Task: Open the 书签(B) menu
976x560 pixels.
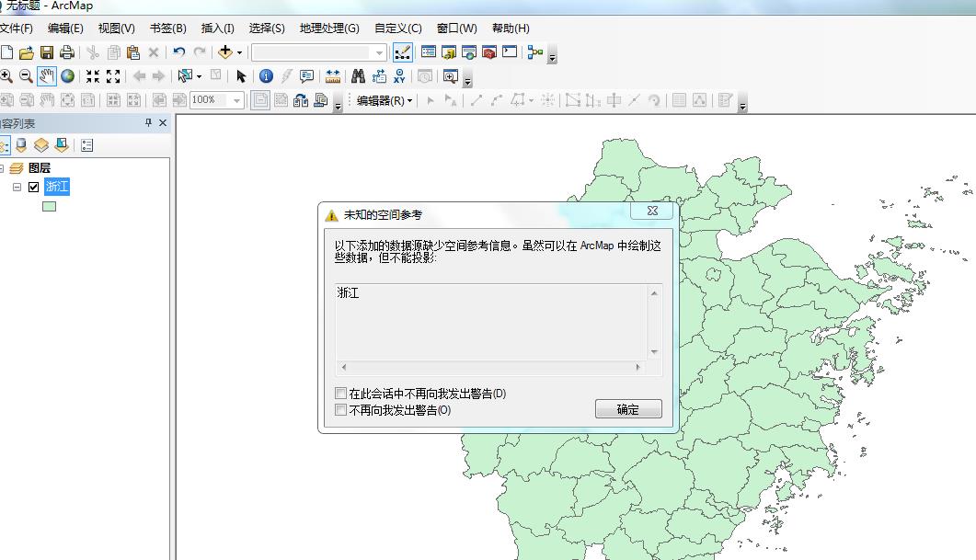Action: [168, 28]
